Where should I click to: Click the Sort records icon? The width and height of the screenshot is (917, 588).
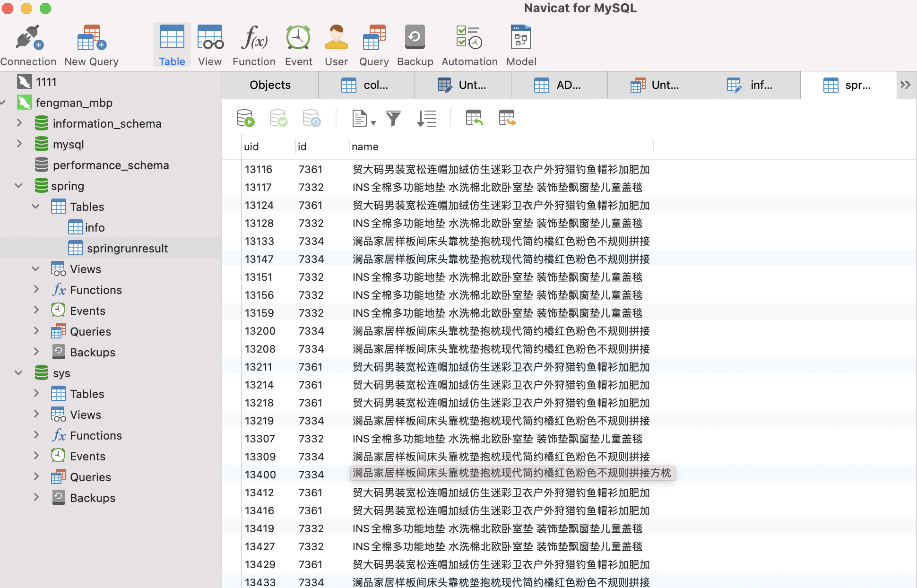tap(426, 118)
